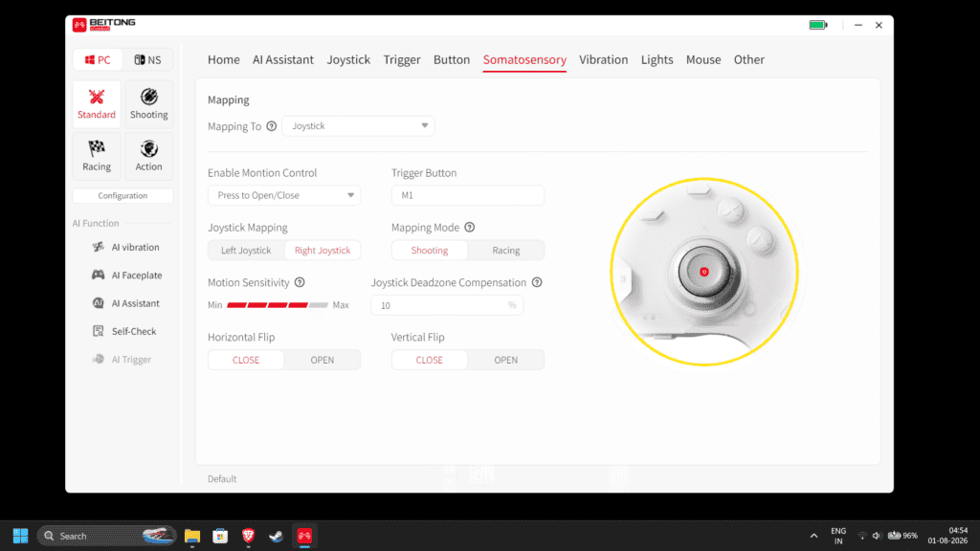Click the Default button
Screen dimensions: 980x551
pos(222,479)
